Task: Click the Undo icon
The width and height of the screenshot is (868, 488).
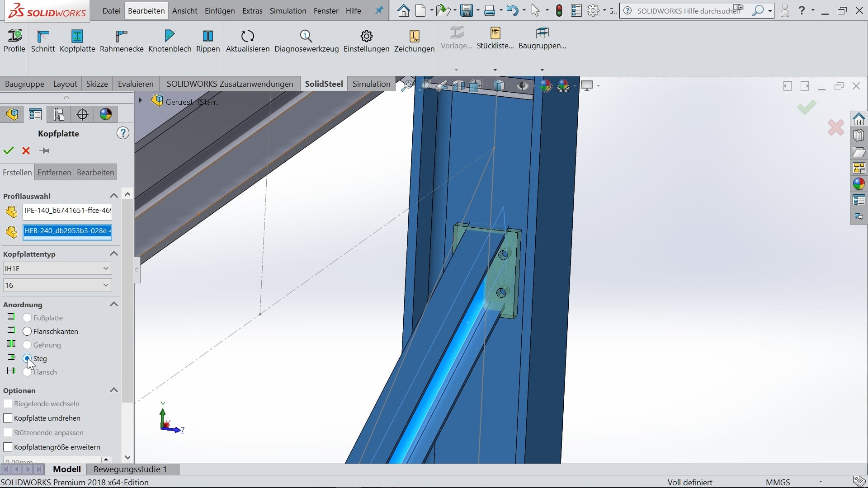Action: [512, 10]
